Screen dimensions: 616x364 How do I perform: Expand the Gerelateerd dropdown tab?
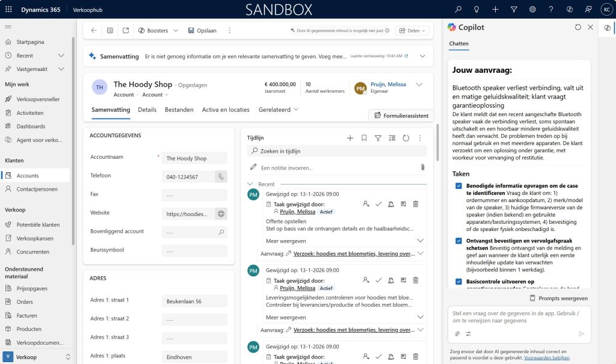tap(279, 110)
